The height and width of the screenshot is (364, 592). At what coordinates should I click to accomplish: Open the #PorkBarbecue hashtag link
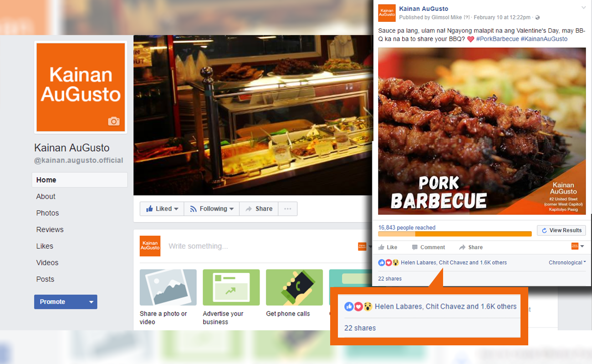(x=497, y=39)
